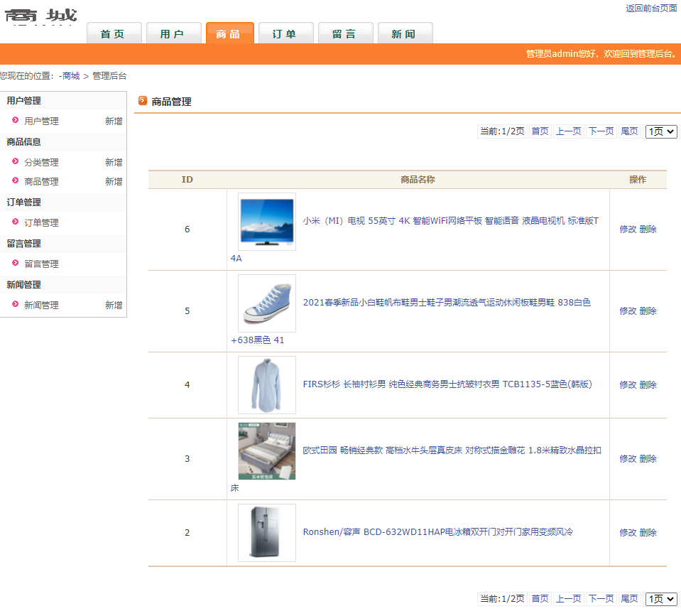Open the 首页 tab

tap(114, 33)
